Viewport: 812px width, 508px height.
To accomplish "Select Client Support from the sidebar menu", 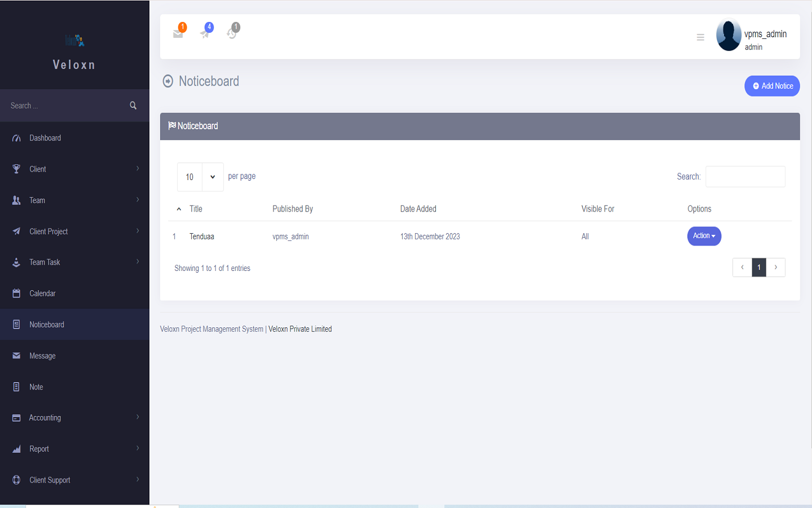I will tap(50, 479).
